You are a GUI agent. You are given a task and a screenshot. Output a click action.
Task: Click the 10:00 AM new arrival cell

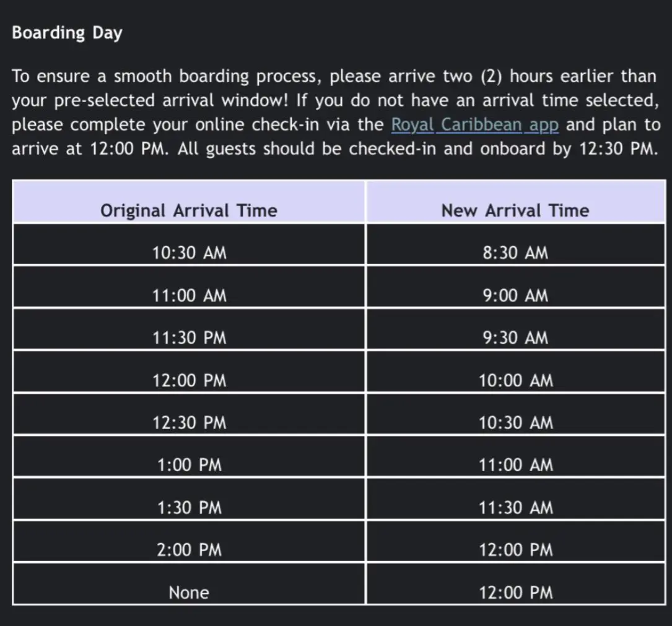pos(515,381)
